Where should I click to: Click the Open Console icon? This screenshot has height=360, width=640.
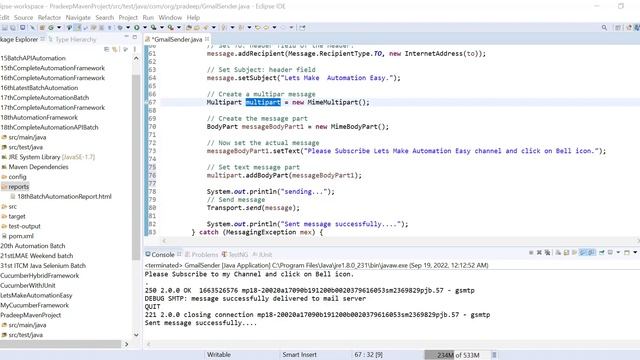point(627,253)
